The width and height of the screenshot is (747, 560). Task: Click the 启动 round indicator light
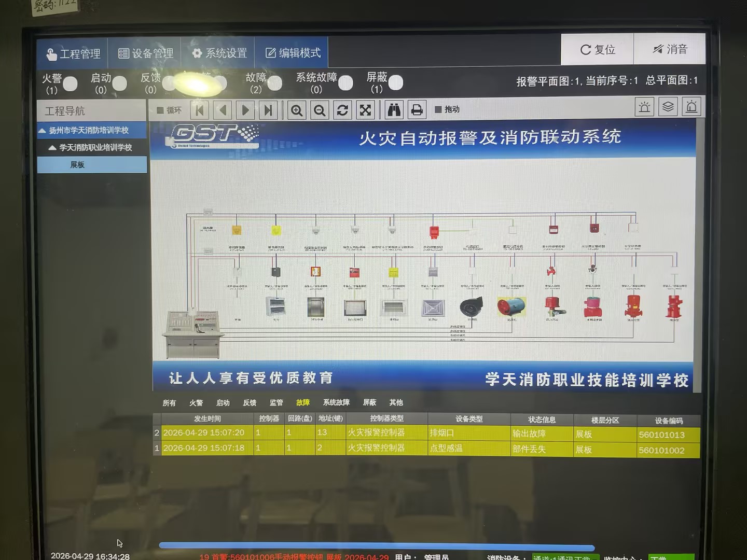click(x=120, y=83)
